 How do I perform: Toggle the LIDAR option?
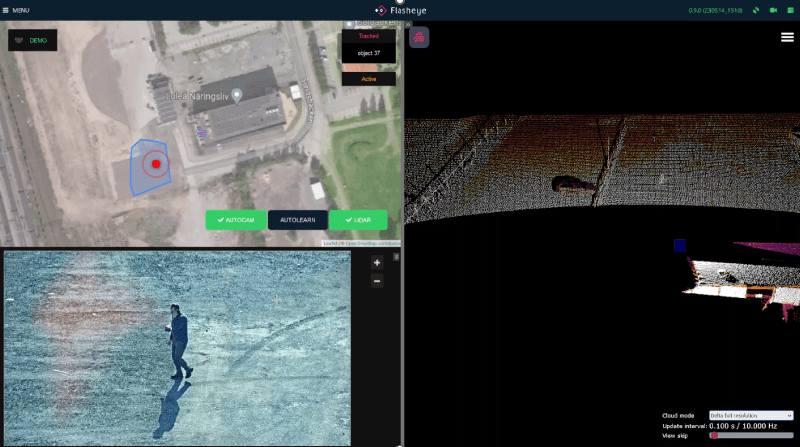(358, 220)
